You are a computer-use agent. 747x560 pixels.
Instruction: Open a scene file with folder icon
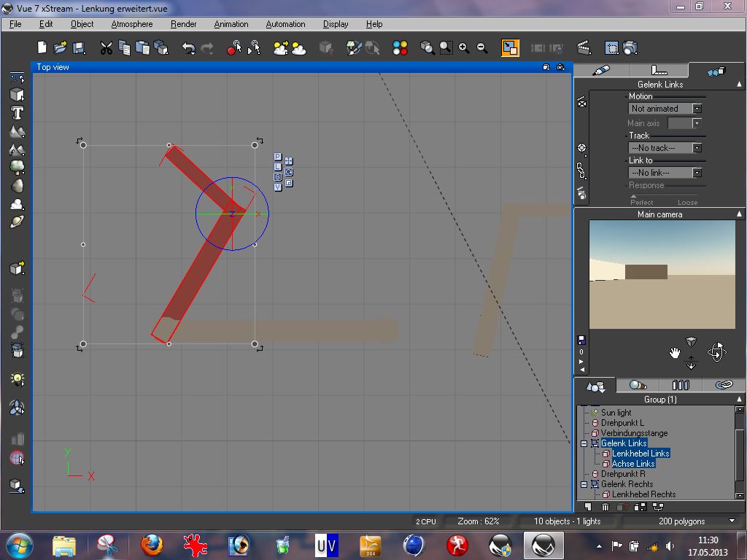[61, 47]
